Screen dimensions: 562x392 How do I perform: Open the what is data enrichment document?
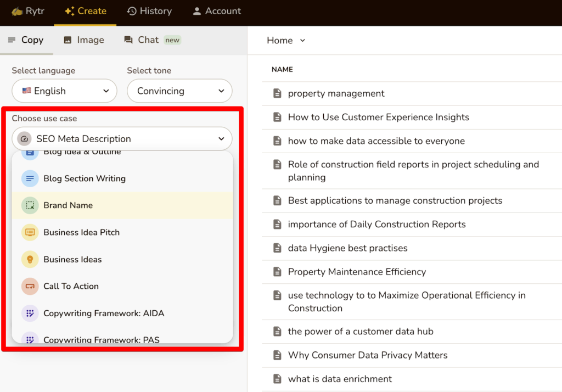[340, 379]
